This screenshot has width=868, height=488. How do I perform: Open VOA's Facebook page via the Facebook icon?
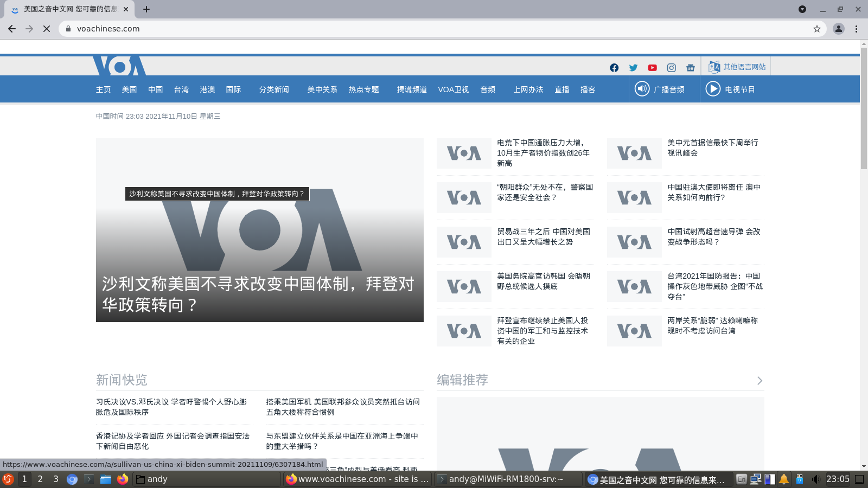click(614, 68)
